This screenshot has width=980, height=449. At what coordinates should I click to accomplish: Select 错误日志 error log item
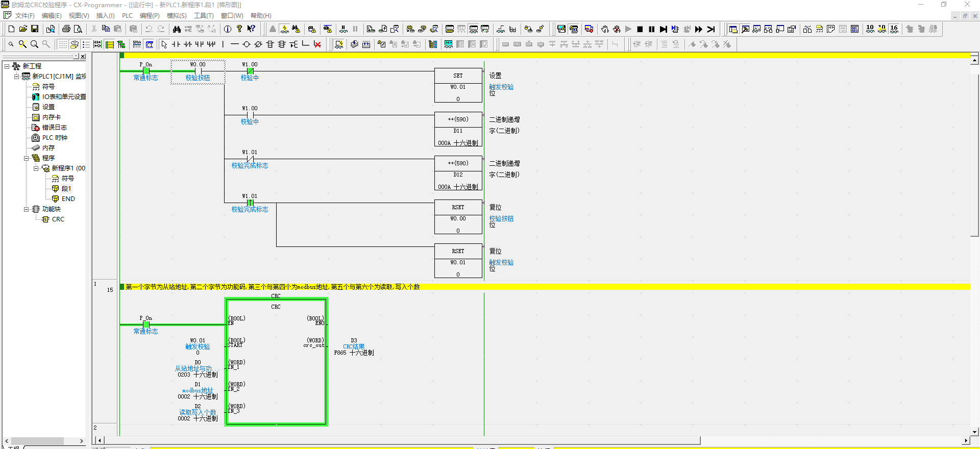tap(54, 128)
